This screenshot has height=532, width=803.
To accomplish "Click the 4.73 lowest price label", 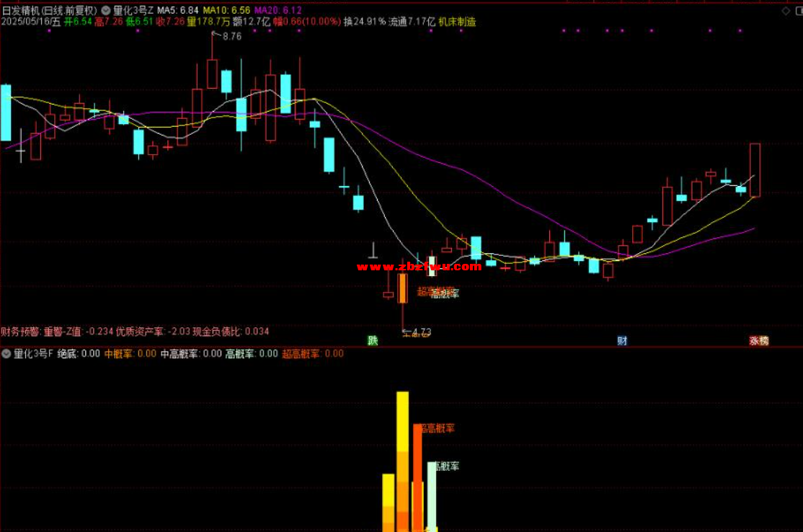I will click(x=422, y=332).
